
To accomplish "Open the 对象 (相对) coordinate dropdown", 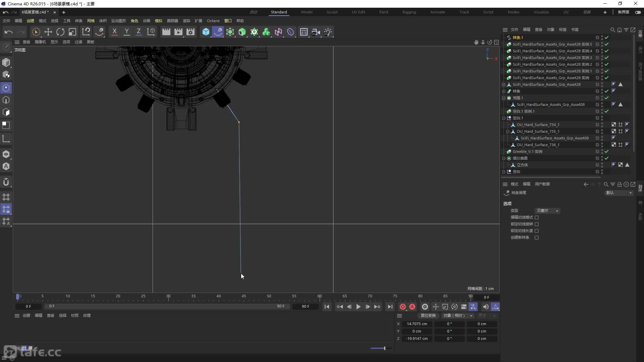I will point(458,316).
